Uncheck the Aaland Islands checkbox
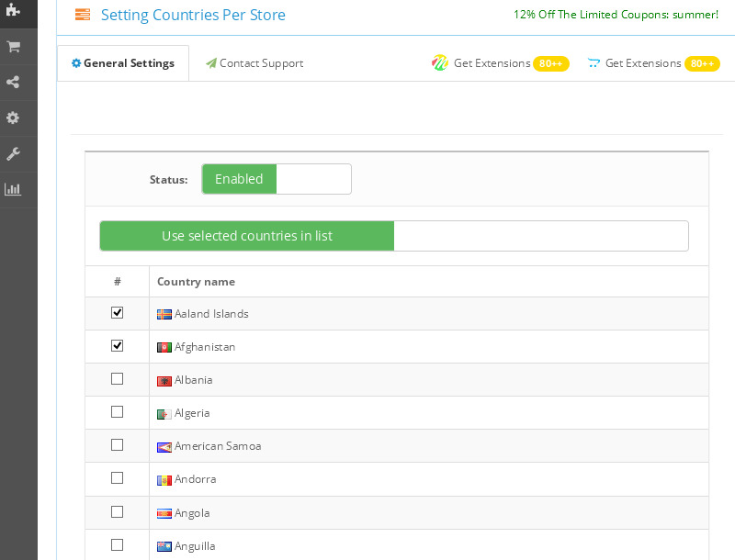 coord(117,313)
